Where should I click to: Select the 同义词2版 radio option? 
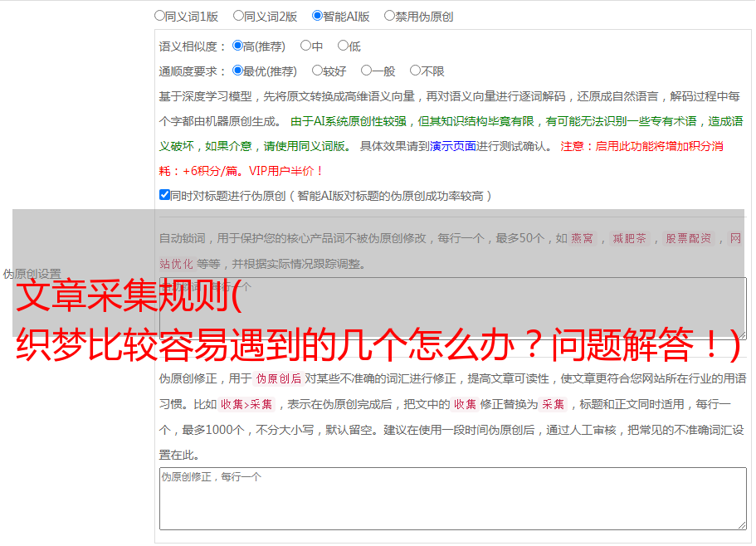pyautogui.click(x=239, y=15)
